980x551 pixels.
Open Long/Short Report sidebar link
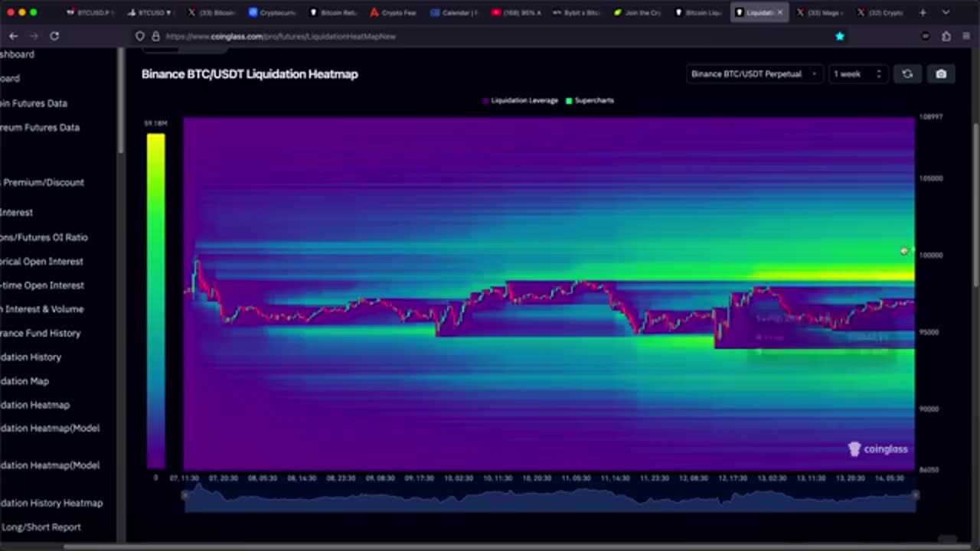click(41, 527)
